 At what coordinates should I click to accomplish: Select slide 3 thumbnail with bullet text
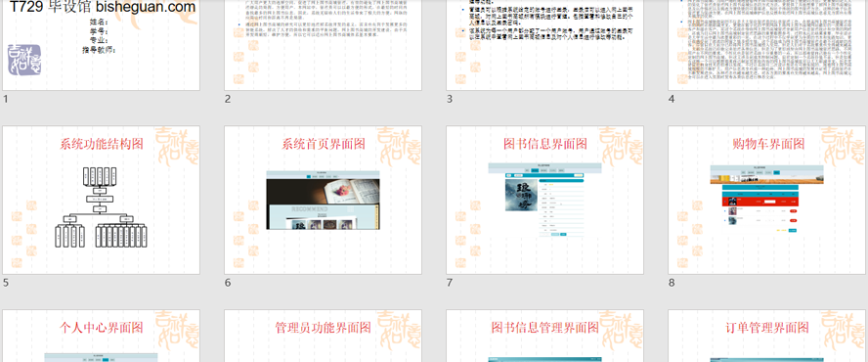tap(544, 45)
